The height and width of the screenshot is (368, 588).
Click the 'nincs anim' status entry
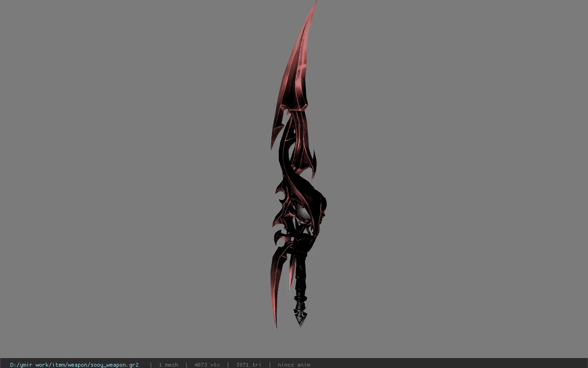(294, 365)
